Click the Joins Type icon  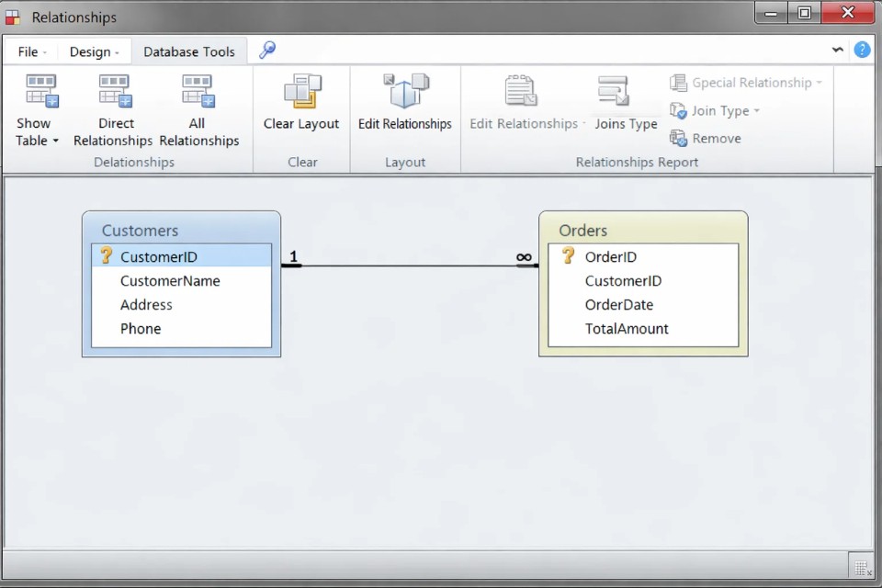point(613,92)
